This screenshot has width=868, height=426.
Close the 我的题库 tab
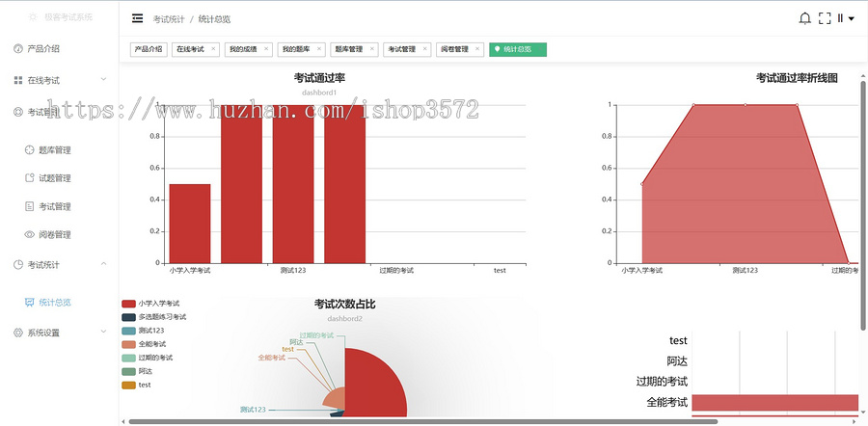click(x=319, y=49)
